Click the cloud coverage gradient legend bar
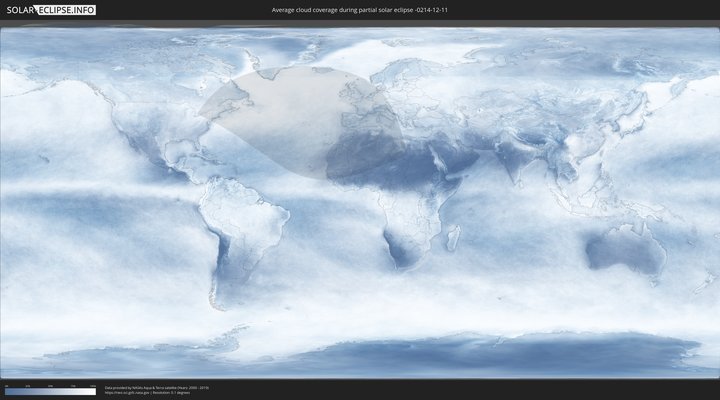Screen dimensions: 720x400 [50, 391]
